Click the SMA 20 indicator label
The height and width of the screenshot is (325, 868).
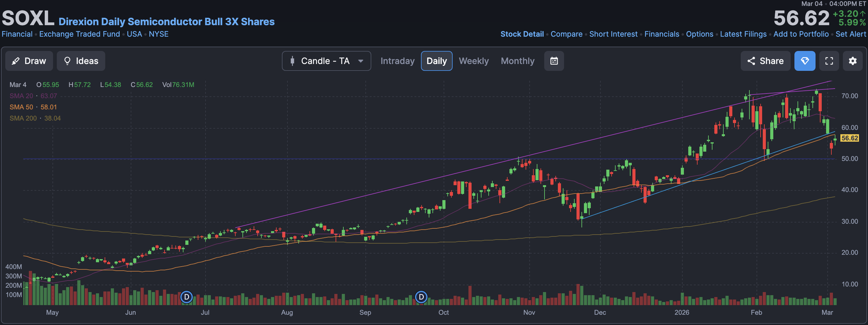(21, 96)
